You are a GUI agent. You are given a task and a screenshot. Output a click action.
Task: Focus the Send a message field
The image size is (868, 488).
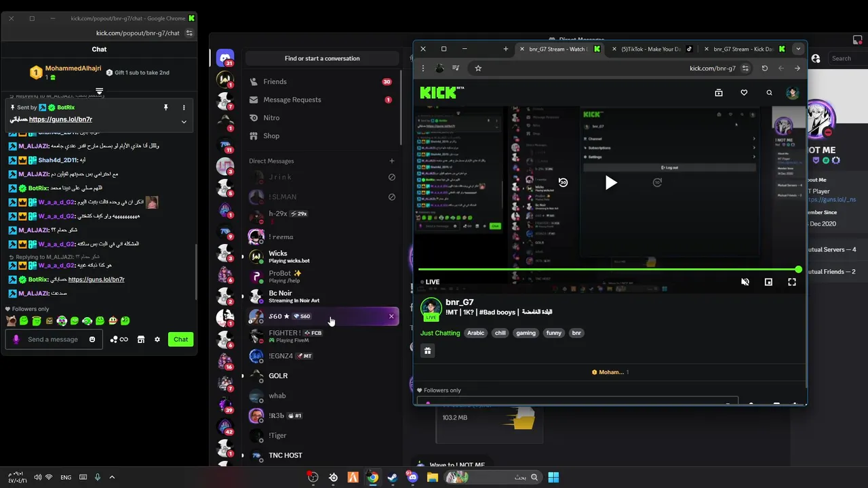point(54,340)
